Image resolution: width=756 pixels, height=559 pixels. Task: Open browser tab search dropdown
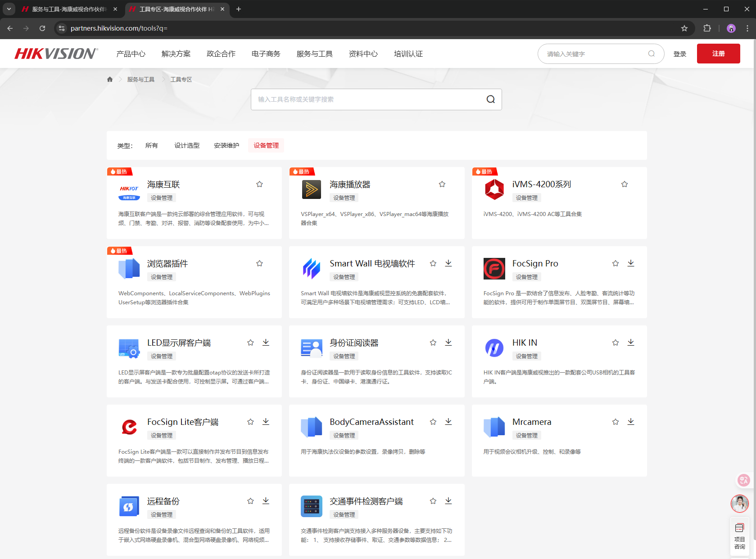point(9,9)
